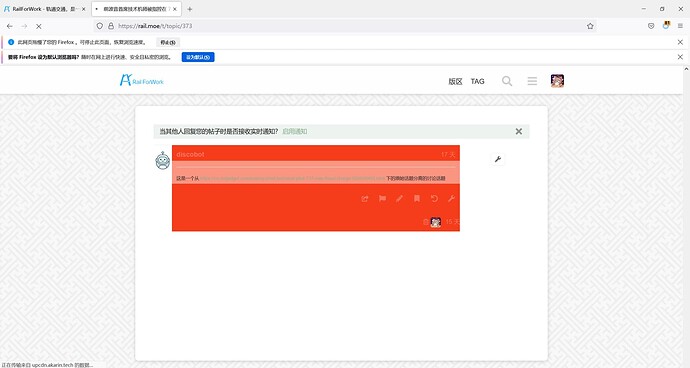Screen dimensions: 690x368
Task: Open topic admin wrench beside the post
Action: click(x=498, y=159)
